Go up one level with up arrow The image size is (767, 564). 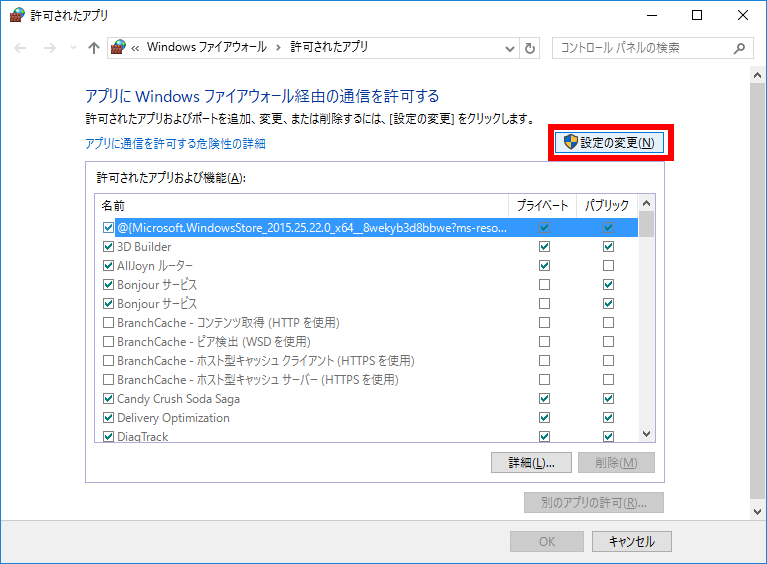click(94, 48)
